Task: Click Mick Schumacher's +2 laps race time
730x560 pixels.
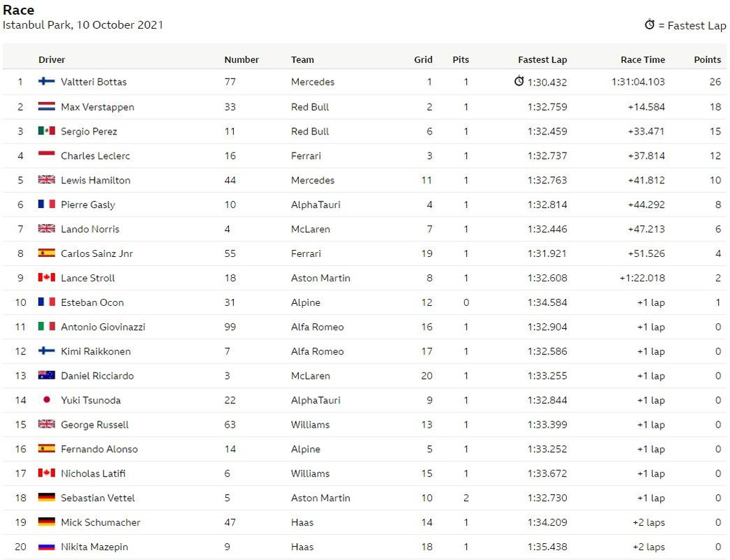Action: (x=649, y=522)
